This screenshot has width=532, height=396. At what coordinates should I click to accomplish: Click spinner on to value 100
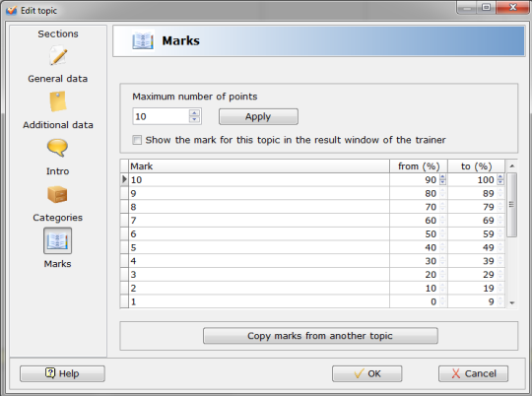[x=500, y=179]
